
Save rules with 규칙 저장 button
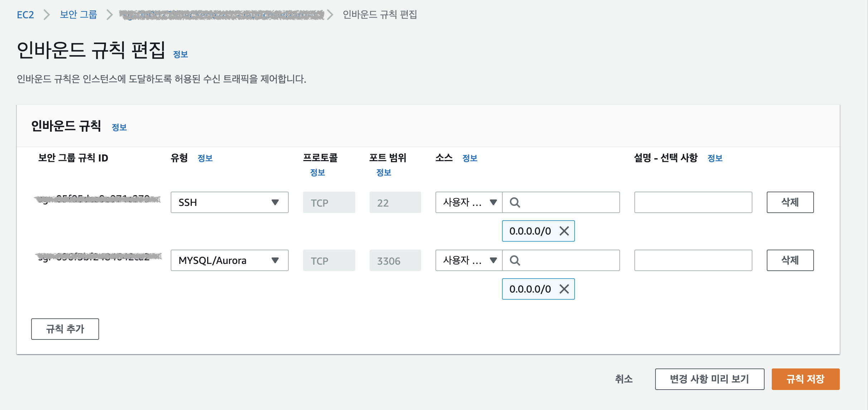pyautogui.click(x=805, y=379)
